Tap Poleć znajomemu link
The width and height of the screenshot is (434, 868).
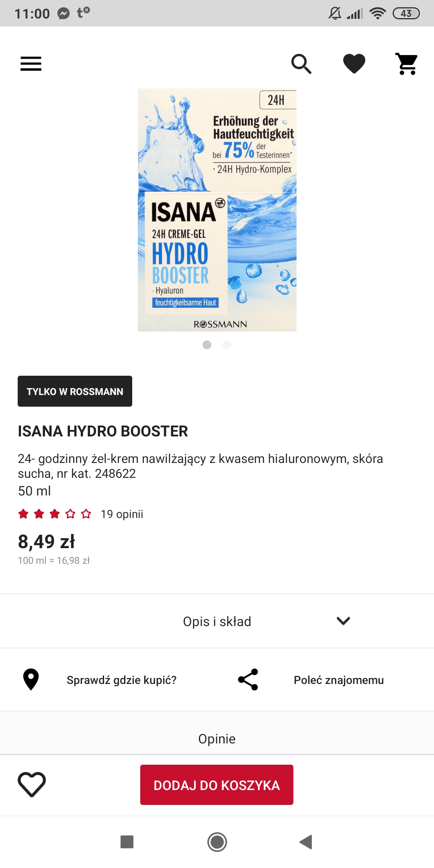click(339, 680)
